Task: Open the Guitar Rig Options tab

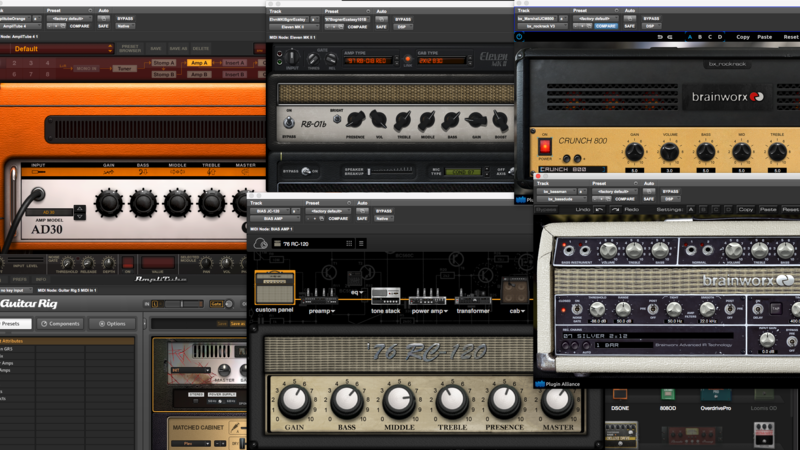Action: click(112, 324)
